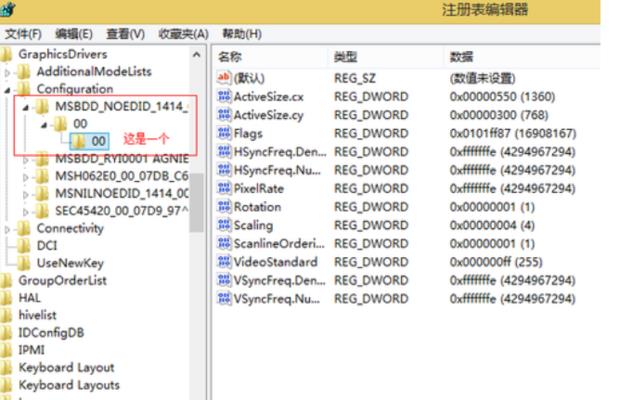Open the 文件(F) menu
Screen dimensions: 620x400
pyautogui.click(x=23, y=34)
